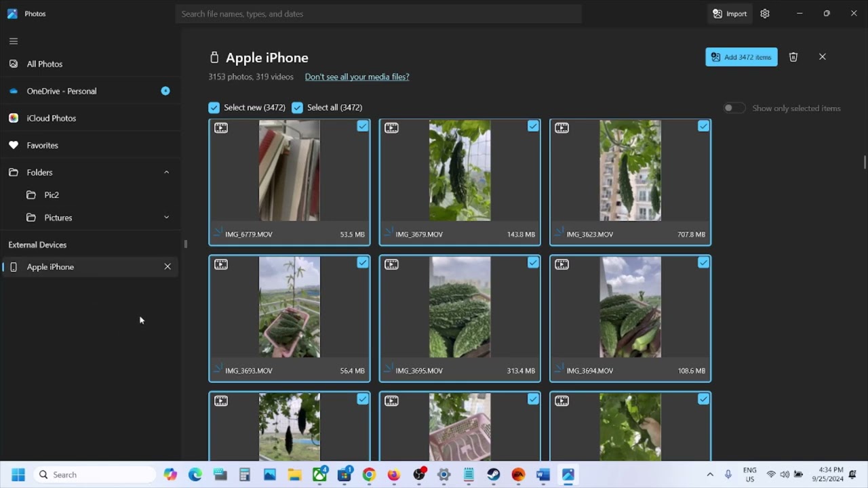This screenshot has width=868, height=488.
Task: Click the IMG_3693.MOV filename
Action: click(x=249, y=371)
